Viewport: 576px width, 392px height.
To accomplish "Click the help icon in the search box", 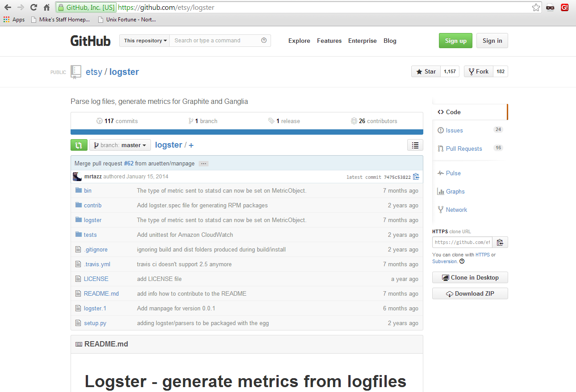I will pyautogui.click(x=264, y=41).
